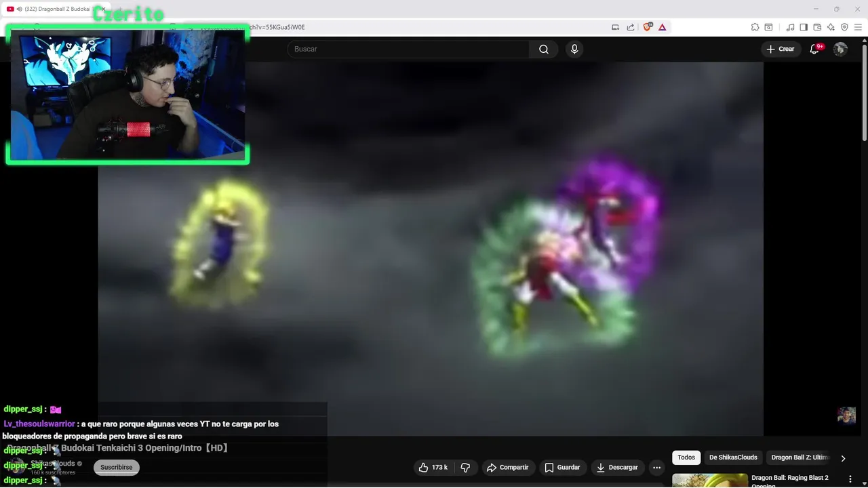Open YouTube notifications bell

click(x=815, y=49)
